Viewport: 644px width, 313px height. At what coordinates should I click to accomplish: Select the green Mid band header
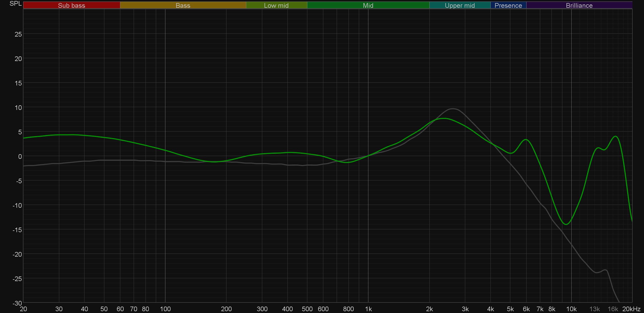tap(368, 5)
